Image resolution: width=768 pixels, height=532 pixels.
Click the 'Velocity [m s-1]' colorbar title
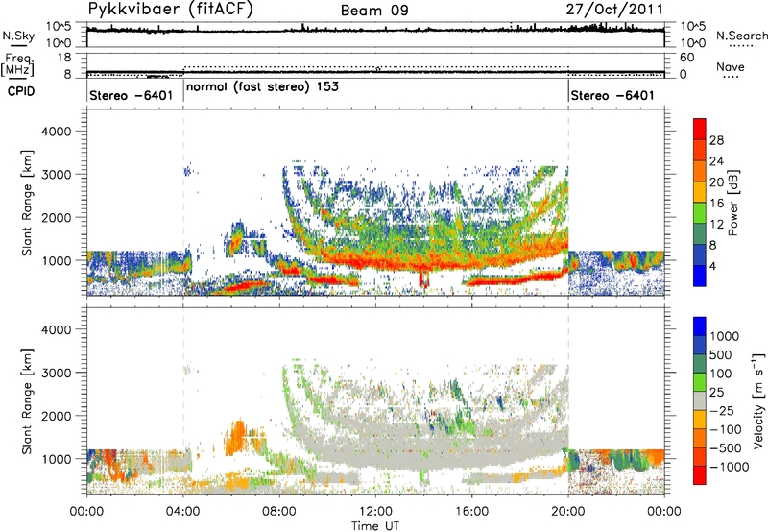[x=758, y=400]
